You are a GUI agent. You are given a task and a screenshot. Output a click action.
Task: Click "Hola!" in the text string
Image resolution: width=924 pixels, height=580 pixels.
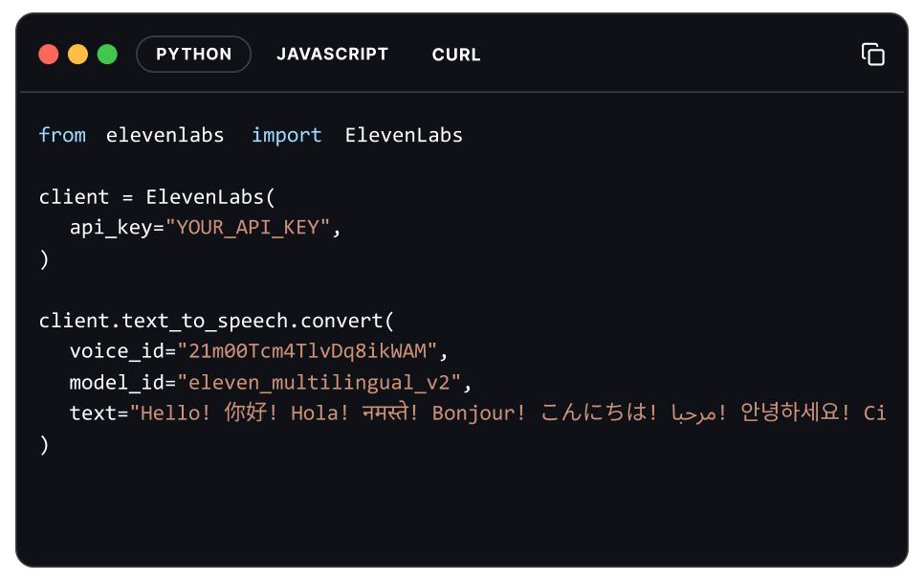(x=320, y=413)
